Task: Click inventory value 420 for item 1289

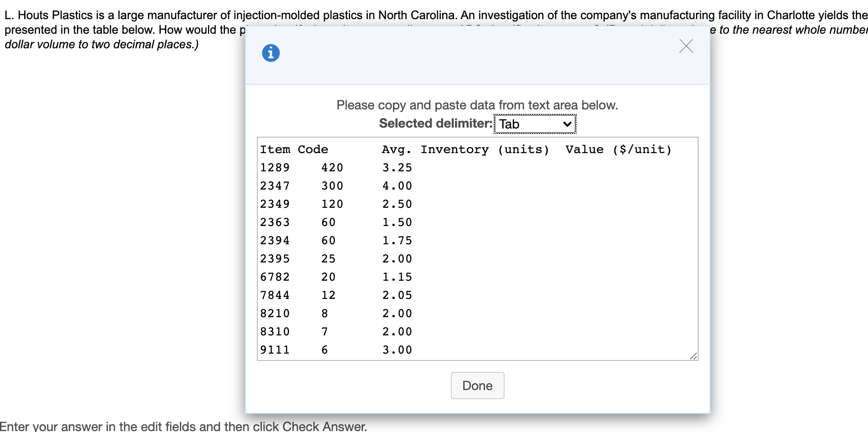Action: (332, 168)
